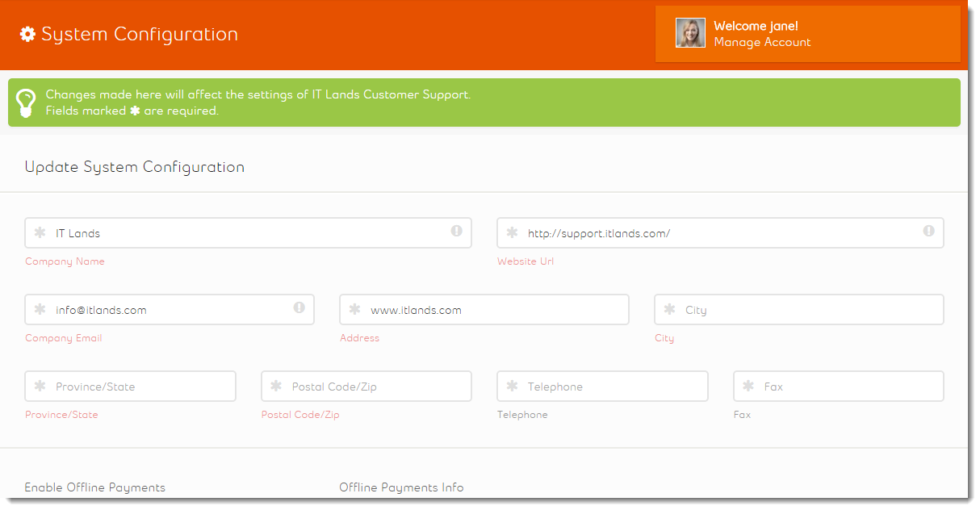Click the Province/State input field
980x510 pixels.
130,386
